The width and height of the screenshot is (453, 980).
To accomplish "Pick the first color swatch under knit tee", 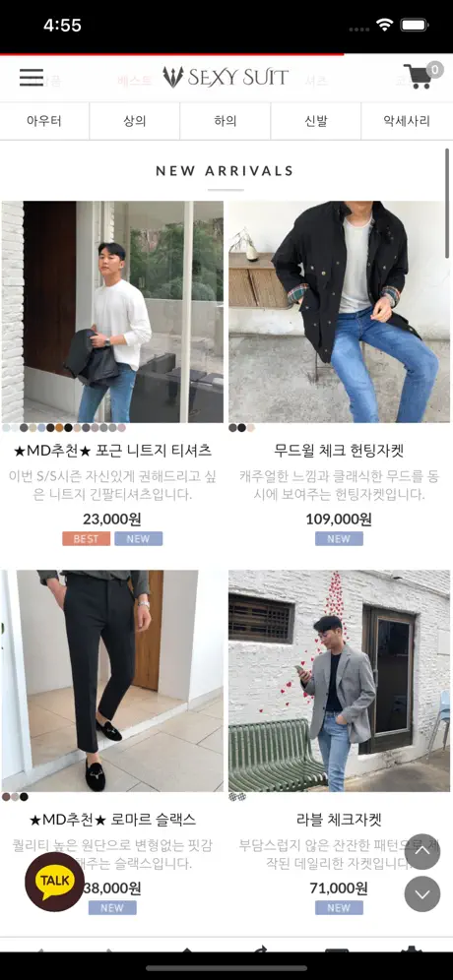I will [x=6, y=428].
